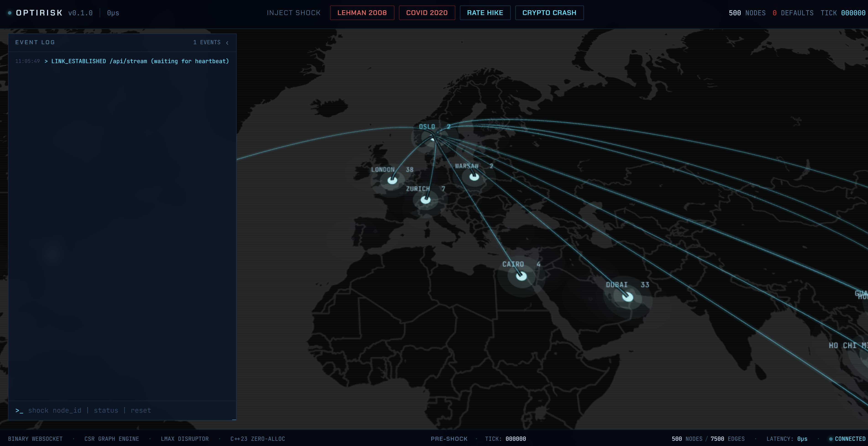
Task: Click the OPTIRISK logo dot
Action: point(10,13)
